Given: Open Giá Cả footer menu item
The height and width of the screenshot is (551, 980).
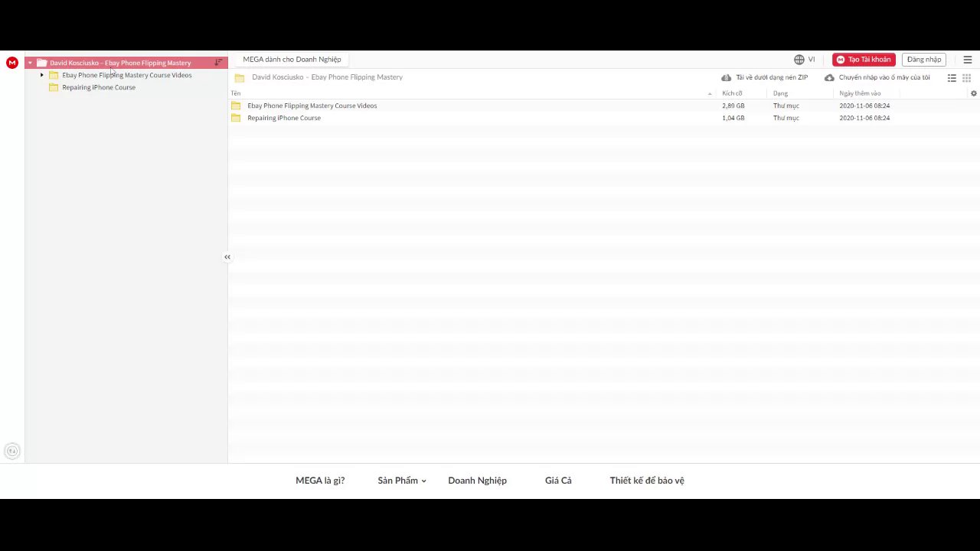Looking at the screenshot, I should tap(558, 481).
